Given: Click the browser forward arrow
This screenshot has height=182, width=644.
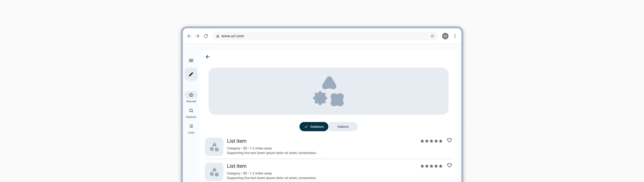Looking at the screenshot, I should [x=198, y=36].
